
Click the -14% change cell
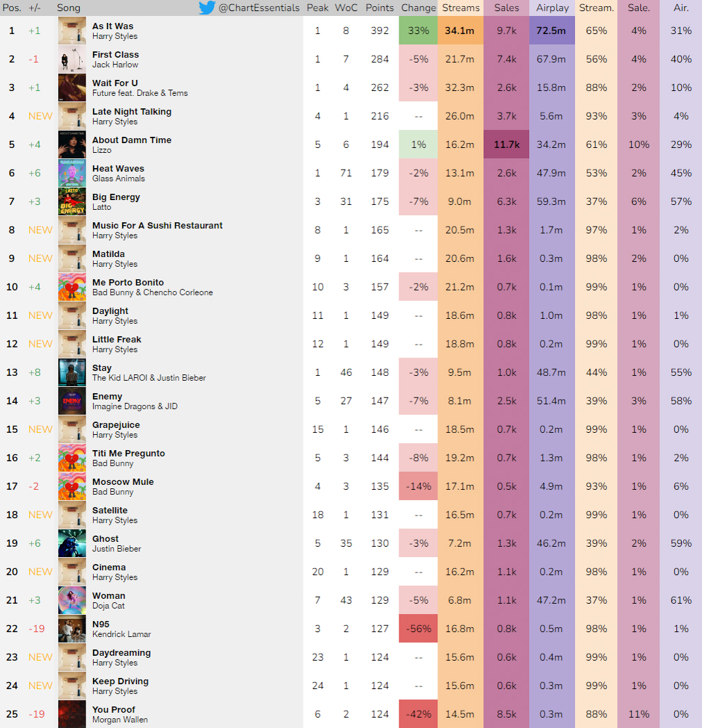pos(418,486)
